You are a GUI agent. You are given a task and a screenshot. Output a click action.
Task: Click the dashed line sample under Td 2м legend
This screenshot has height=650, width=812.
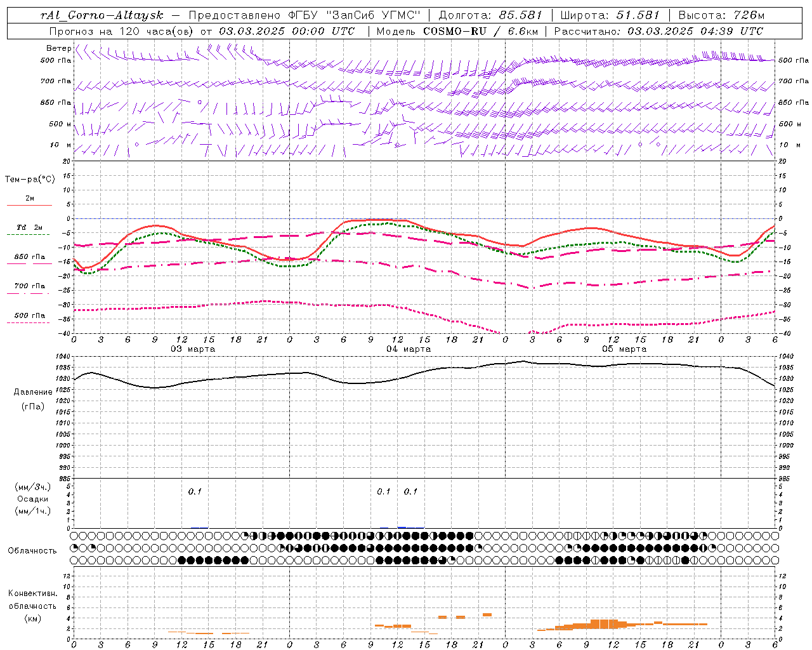[29, 234]
